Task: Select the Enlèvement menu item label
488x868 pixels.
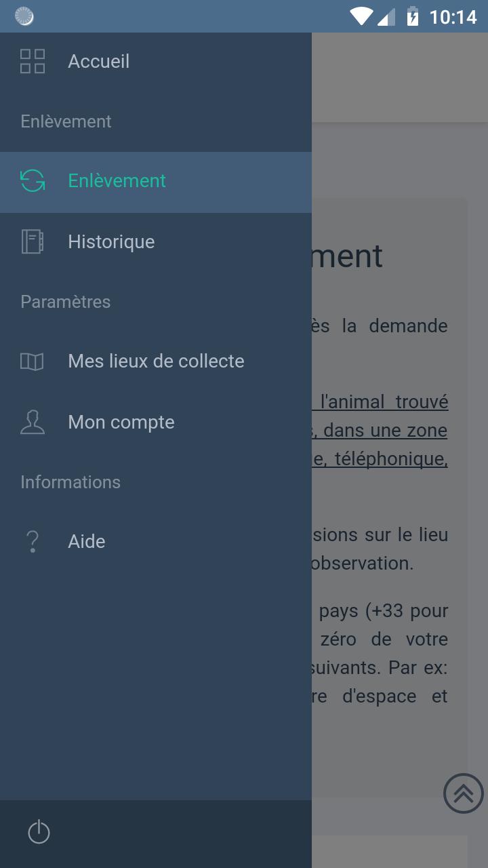Action: [x=117, y=181]
